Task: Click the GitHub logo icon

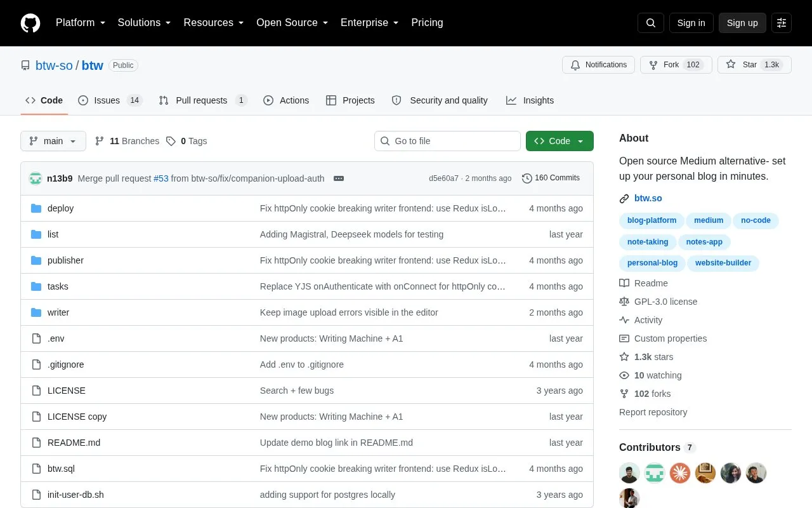Action: (x=30, y=23)
